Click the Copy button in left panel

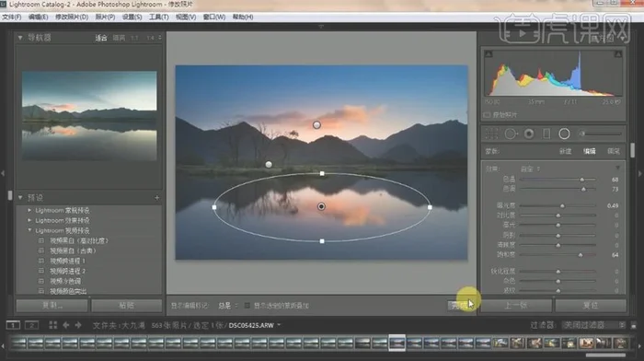(52, 306)
